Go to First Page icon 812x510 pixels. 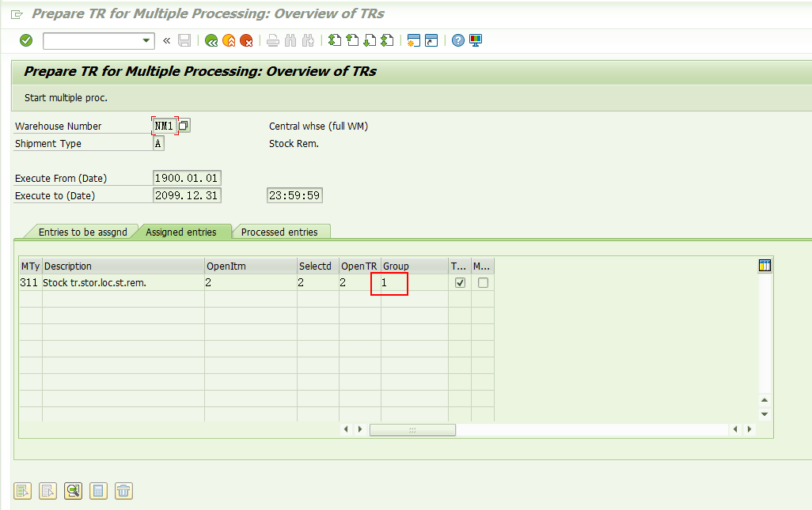coord(335,40)
